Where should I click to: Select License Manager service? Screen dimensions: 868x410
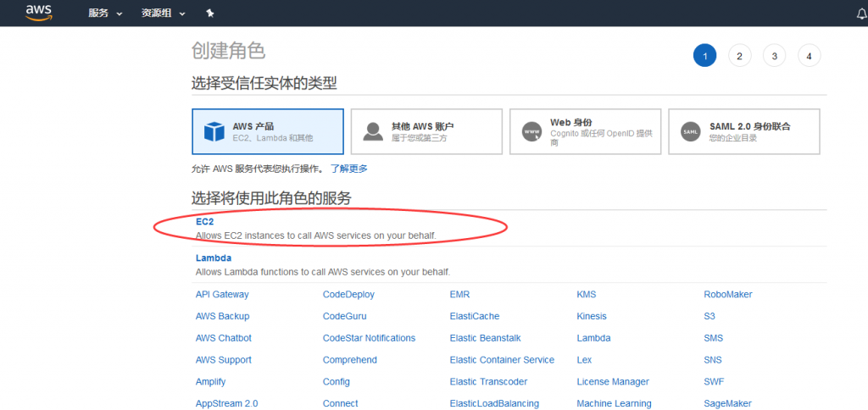pyautogui.click(x=613, y=382)
